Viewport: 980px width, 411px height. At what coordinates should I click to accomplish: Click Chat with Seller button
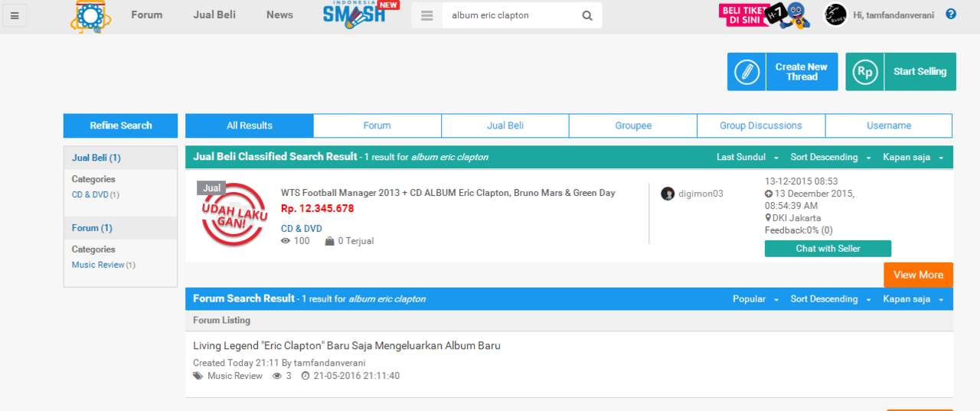coord(828,249)
